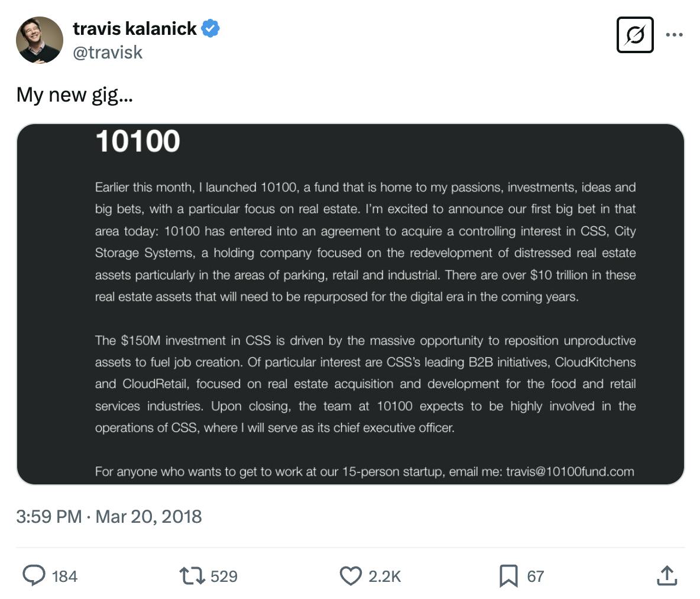The width and height of the screenshot is (700, 599).
Task: Open the @travisk handle link
Action: pyautogui.click(x=108, y=53)
